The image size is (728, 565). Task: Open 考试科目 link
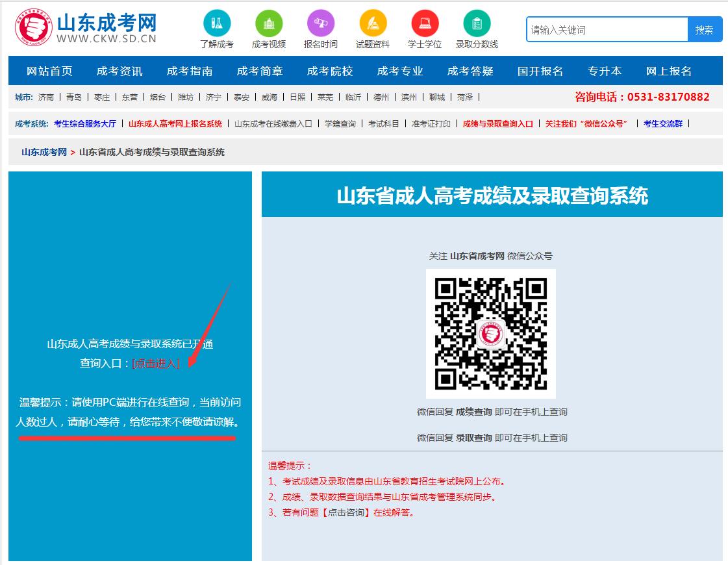coord(384,123)
